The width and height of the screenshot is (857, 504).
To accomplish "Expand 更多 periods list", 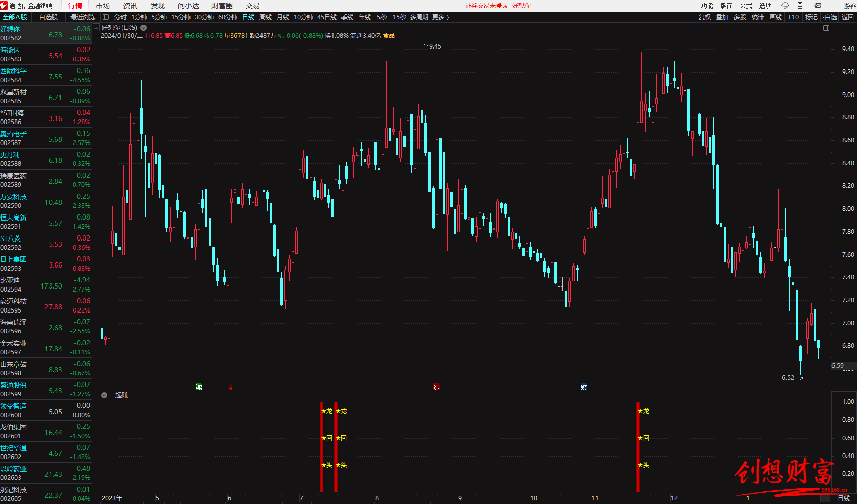I will pos(440,17).
